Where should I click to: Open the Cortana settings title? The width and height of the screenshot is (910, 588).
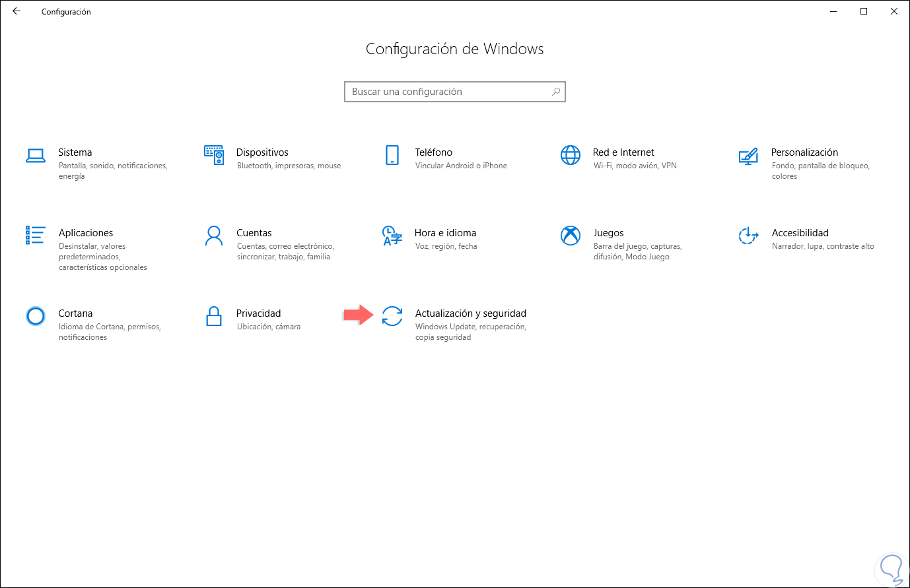75,313
